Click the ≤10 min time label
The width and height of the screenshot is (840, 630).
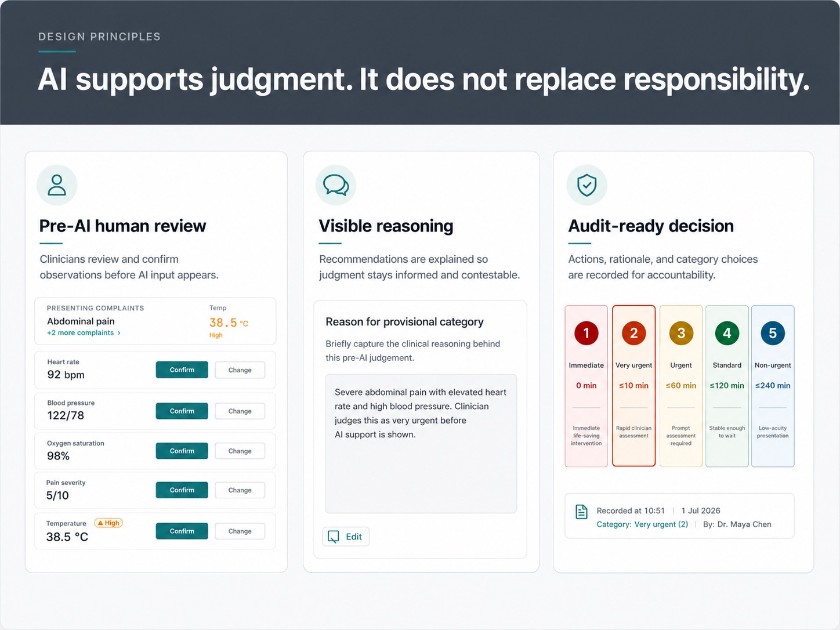633,386
